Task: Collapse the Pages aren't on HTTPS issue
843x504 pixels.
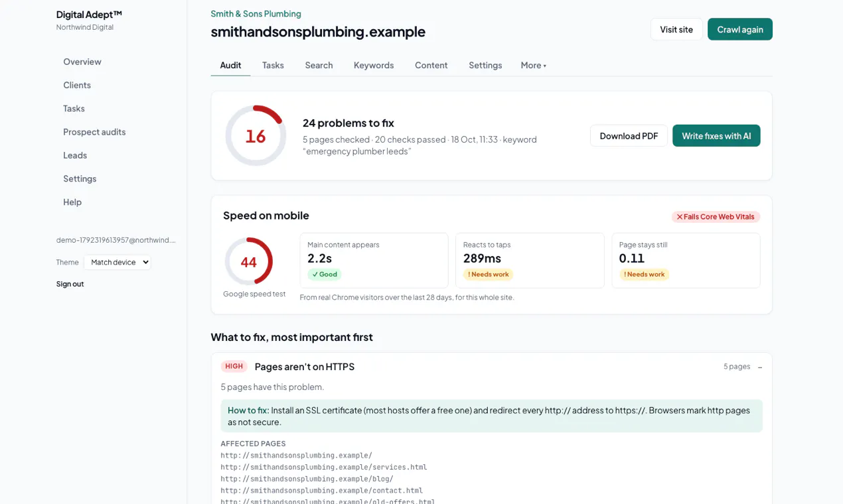Action: point(760,367)
